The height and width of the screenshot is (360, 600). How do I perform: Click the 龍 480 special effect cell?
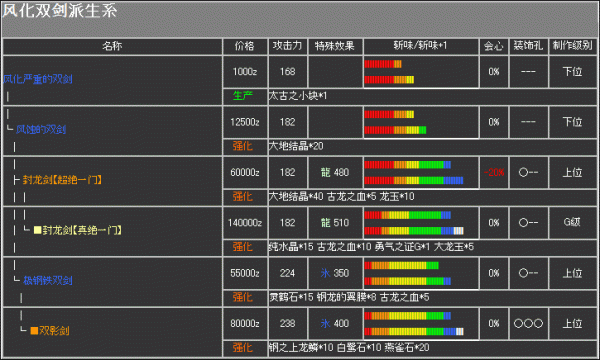(335, 173)
